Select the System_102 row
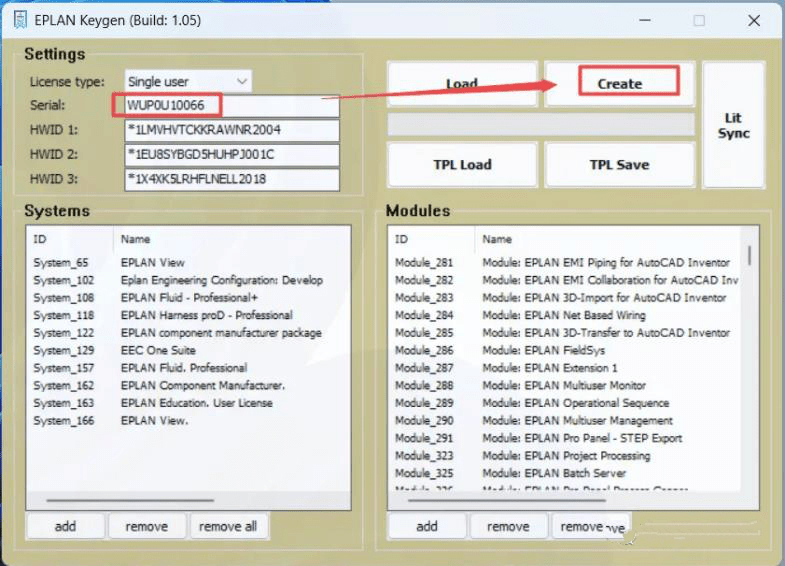The width and height of the screenshot is (785, 566). point(188,280)
